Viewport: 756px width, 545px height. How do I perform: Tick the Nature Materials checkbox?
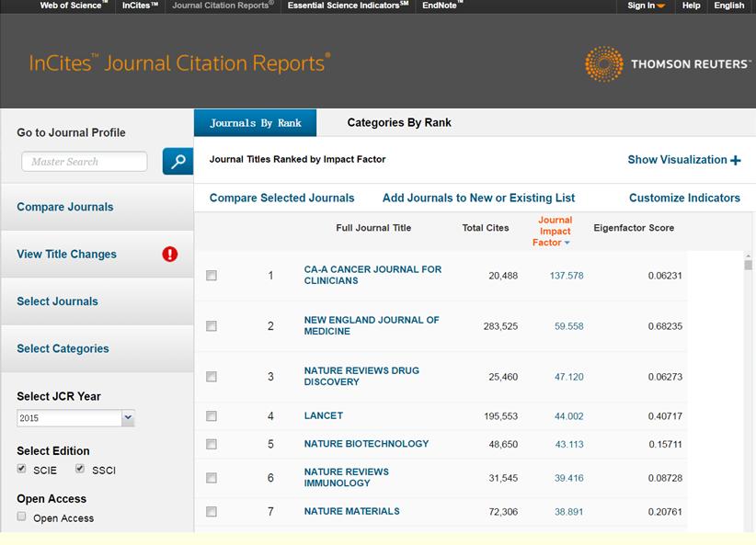pyautogui.click(x=212, y=511)
